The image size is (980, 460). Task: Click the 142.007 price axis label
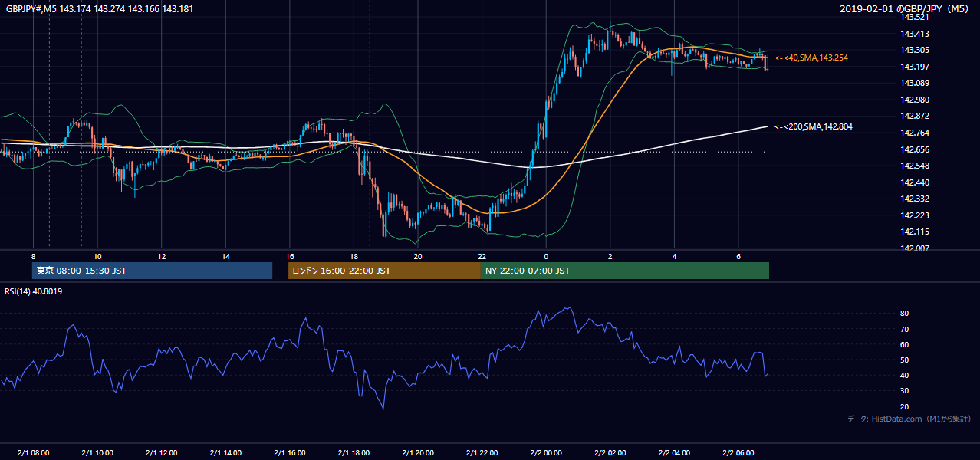pyautogui.click(x=914, y=248)
